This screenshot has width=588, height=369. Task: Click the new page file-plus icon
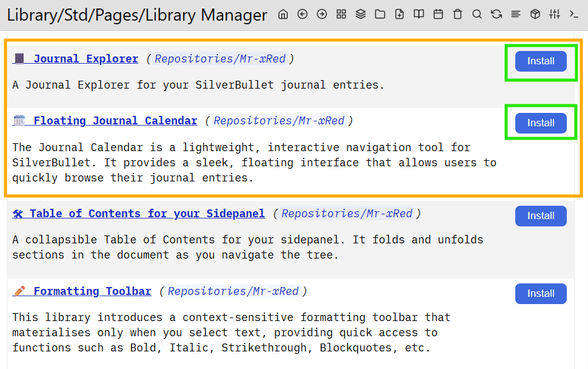click(399, 15)
